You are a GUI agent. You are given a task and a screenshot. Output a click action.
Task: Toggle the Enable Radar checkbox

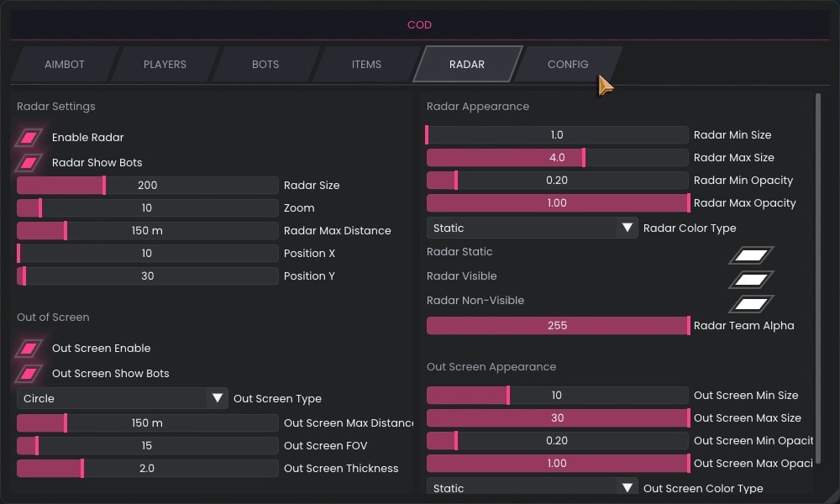point(30,137)
